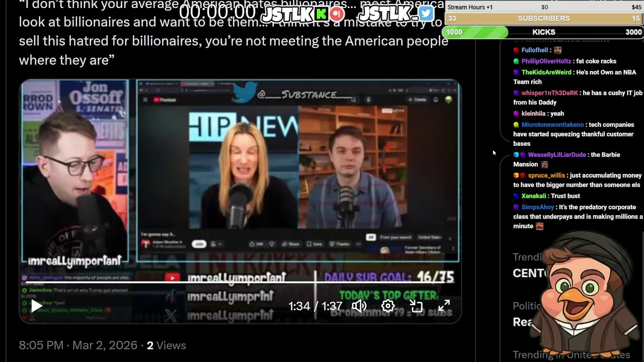Click the badge beside TheKidsAreWeird

point(516,72)
